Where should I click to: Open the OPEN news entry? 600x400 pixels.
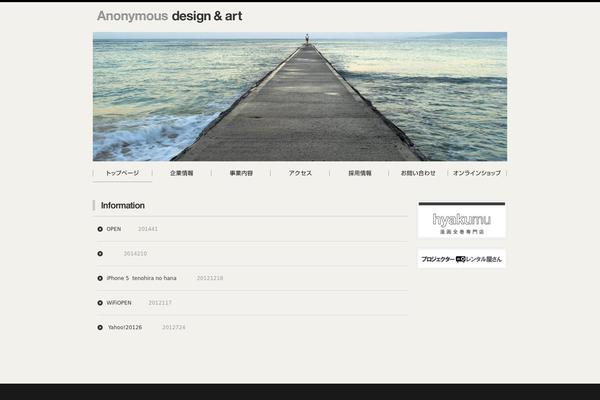pyautogui.click(x=114, y=229)
